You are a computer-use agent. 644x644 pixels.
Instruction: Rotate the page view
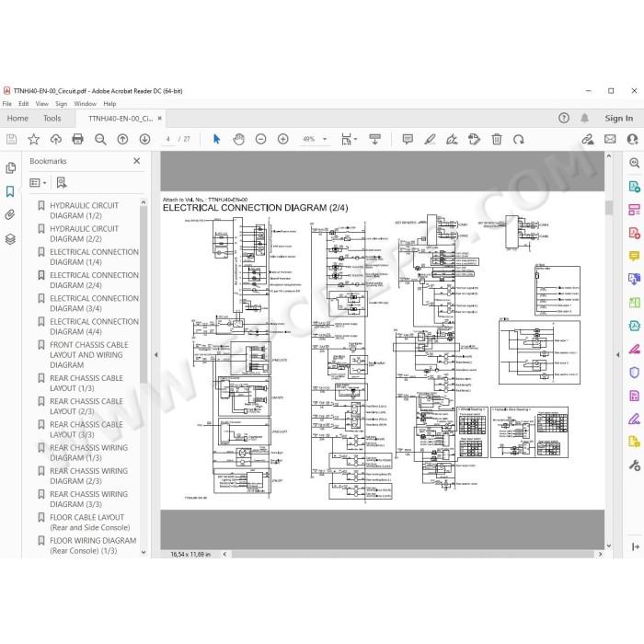(x=518, y=140)
